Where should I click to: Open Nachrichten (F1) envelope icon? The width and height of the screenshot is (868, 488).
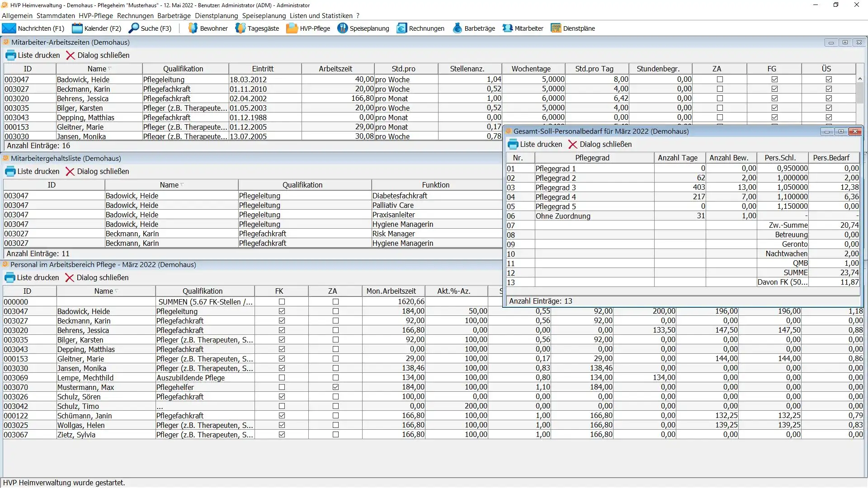tap(9, 28)
